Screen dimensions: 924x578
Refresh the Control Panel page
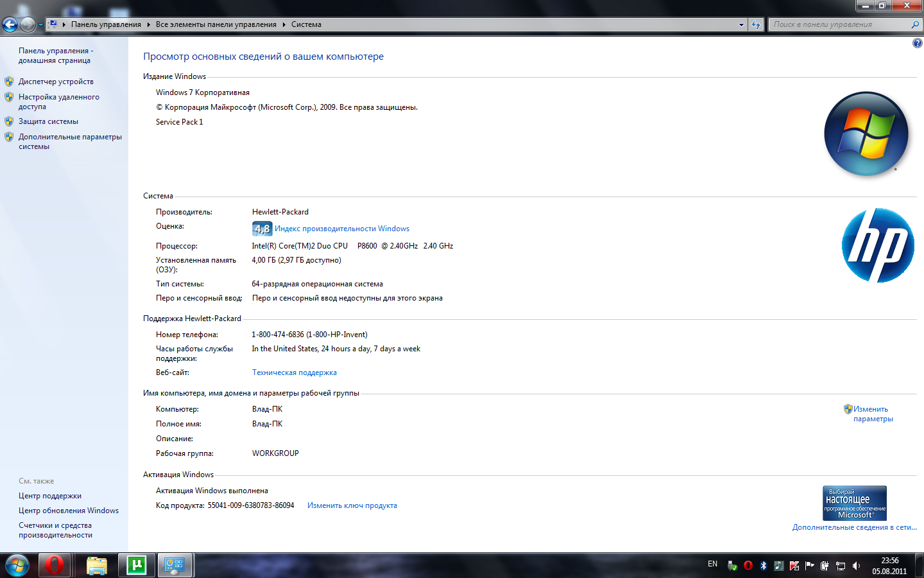click(x=756, y=24)
